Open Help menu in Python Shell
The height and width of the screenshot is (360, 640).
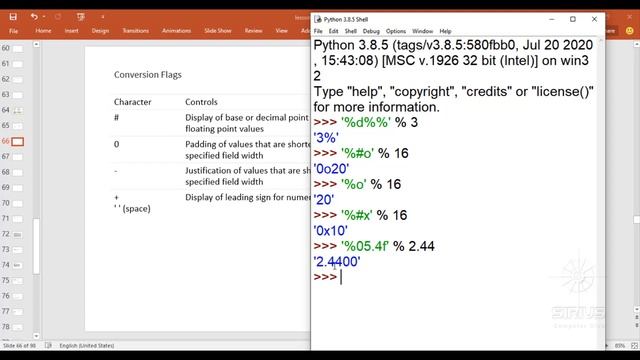(x=445, y=31)
